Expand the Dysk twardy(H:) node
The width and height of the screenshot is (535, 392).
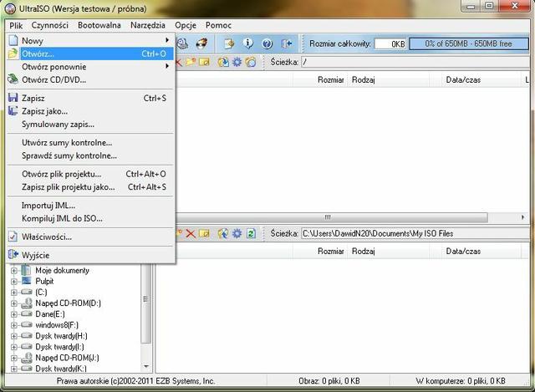14,336
